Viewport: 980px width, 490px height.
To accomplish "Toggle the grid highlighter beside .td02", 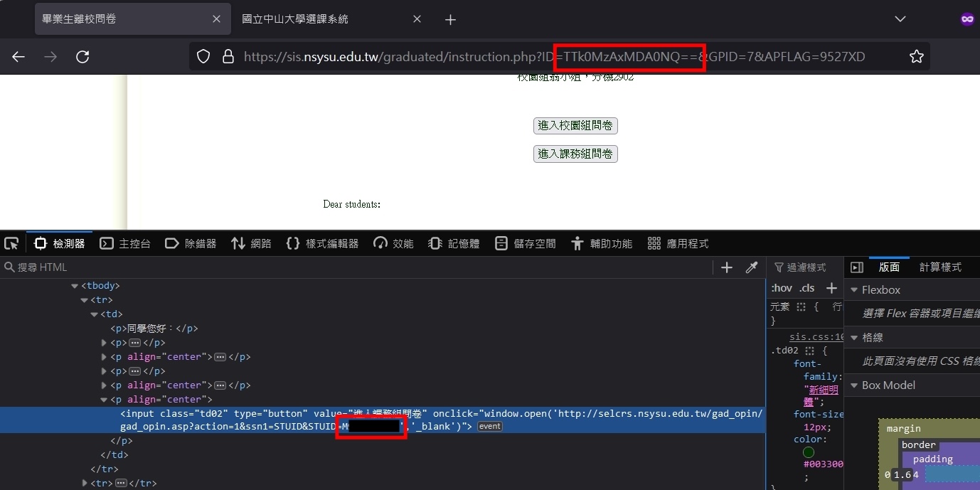I will [809, 351].
